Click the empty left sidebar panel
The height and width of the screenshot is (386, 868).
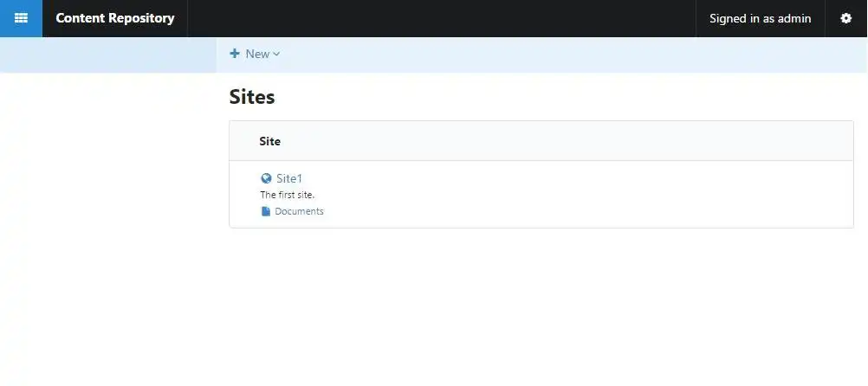(107, 216)
